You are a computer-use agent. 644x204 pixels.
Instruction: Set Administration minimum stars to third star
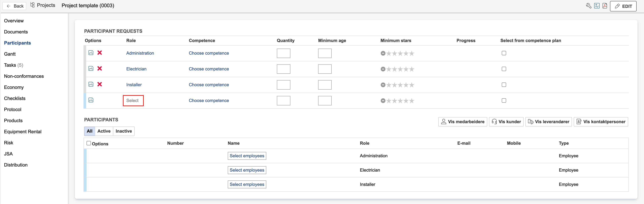tap(400, 53)
